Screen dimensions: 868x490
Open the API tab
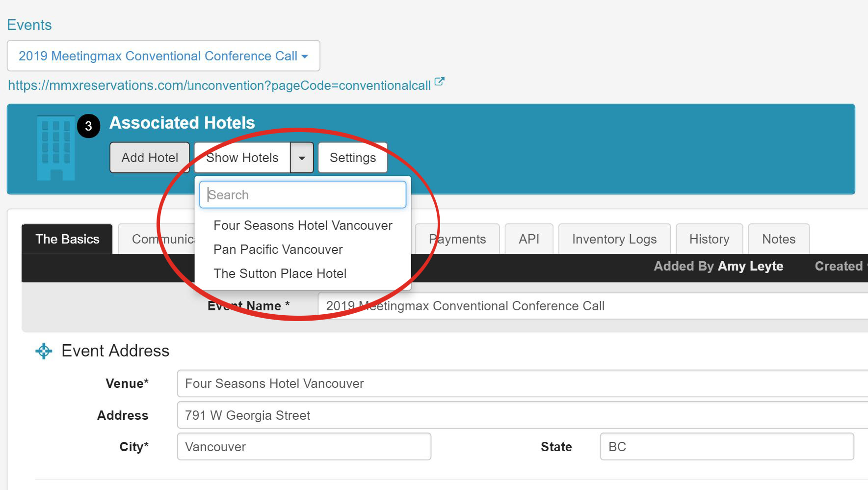tap(529, 239)
